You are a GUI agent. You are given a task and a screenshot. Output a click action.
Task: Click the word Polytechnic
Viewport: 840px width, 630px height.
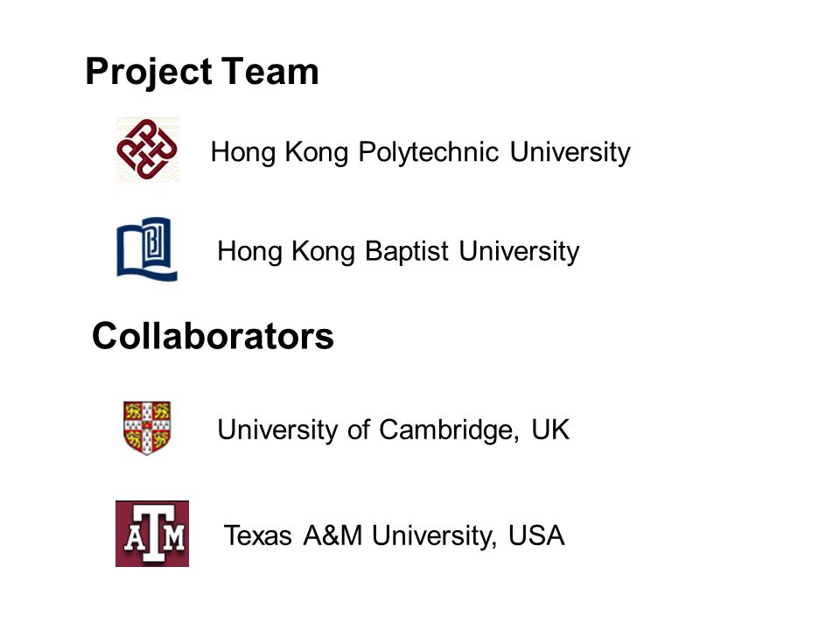click(x=429, y=152)
